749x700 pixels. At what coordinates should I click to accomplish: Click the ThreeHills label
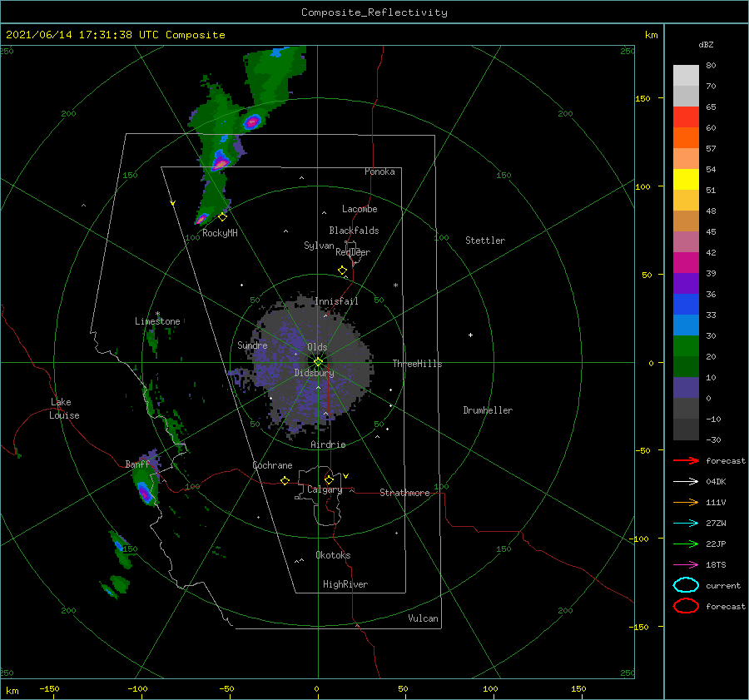[x=417, y=364]
